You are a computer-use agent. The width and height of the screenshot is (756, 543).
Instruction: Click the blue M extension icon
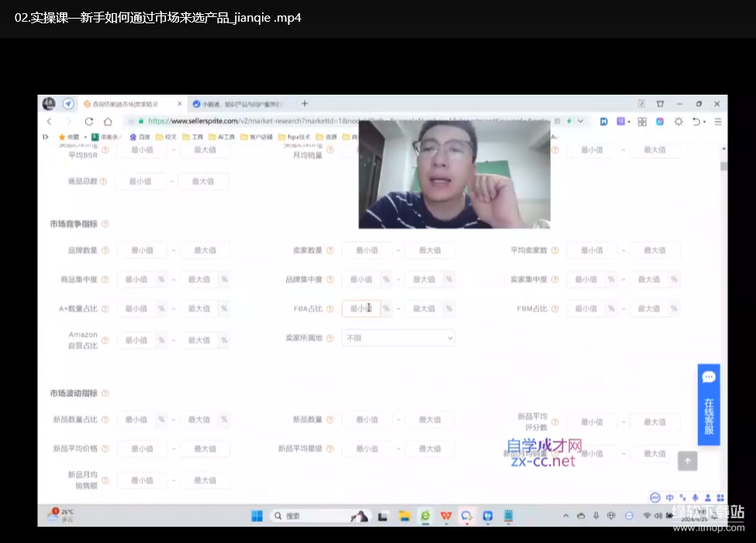click(604, 122)
